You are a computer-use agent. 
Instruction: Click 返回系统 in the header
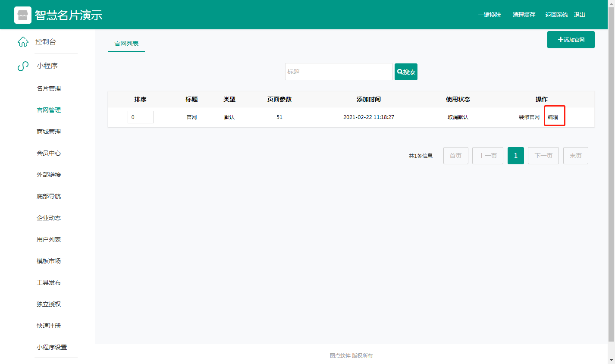(557, 15)
